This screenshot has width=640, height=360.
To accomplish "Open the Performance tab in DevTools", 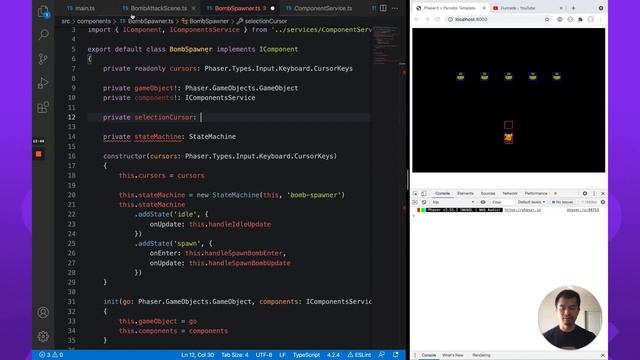I will point(536,193).
